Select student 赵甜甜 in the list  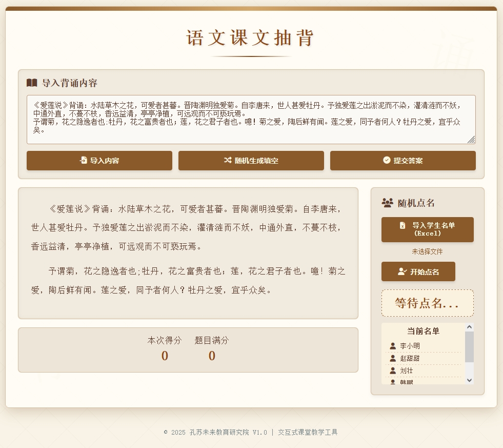coord(423,358)
